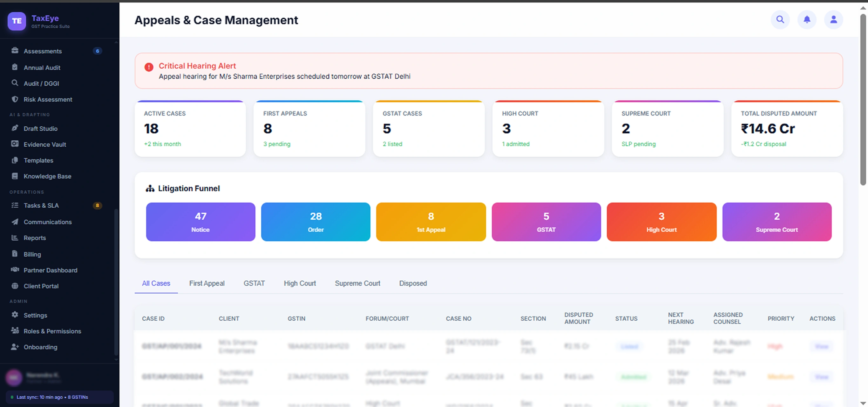
Task: Sort by Disputed Amount column header
Action: pyautogui.click(x=579, y=318)
